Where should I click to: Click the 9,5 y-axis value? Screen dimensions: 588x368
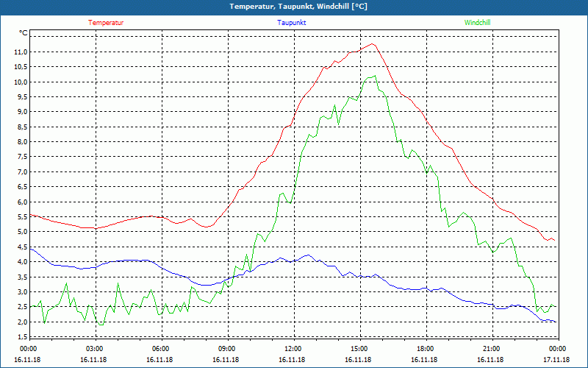point(22,97)
